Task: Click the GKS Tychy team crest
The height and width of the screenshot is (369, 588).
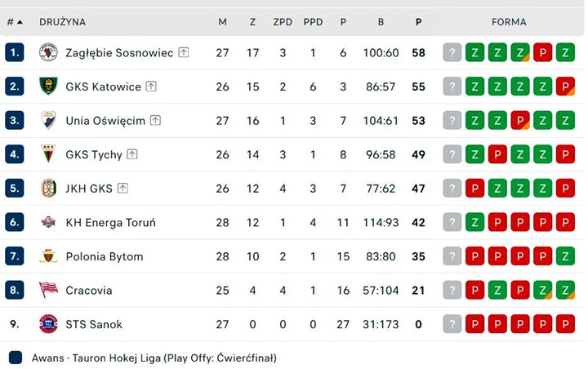Action: point(48,154)
